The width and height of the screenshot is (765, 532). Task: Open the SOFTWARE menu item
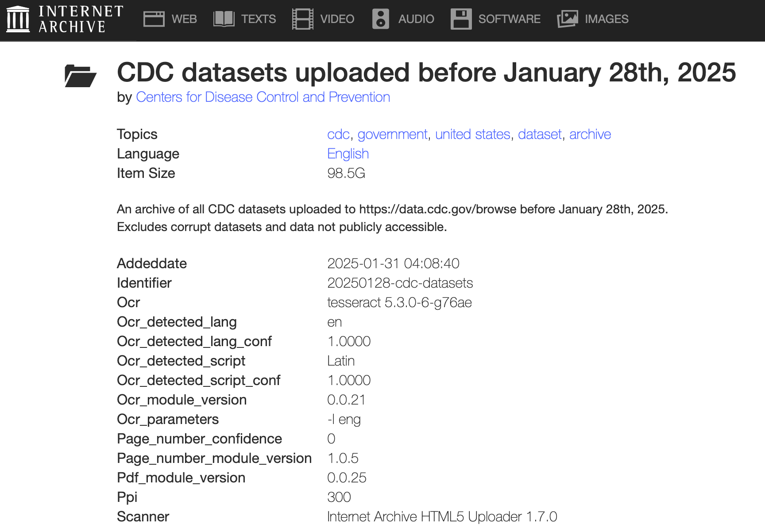click(509, 19)
